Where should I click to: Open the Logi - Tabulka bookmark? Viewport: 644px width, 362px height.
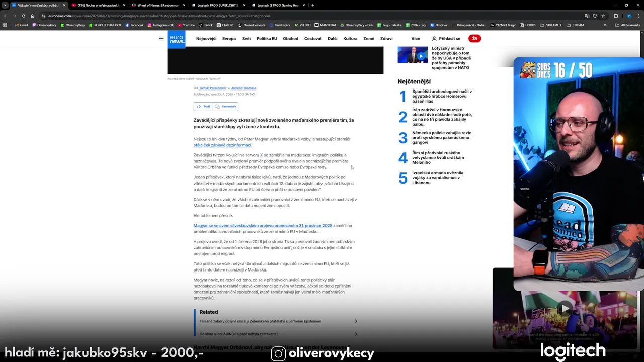pyautogui.click(x=389, y=25)
